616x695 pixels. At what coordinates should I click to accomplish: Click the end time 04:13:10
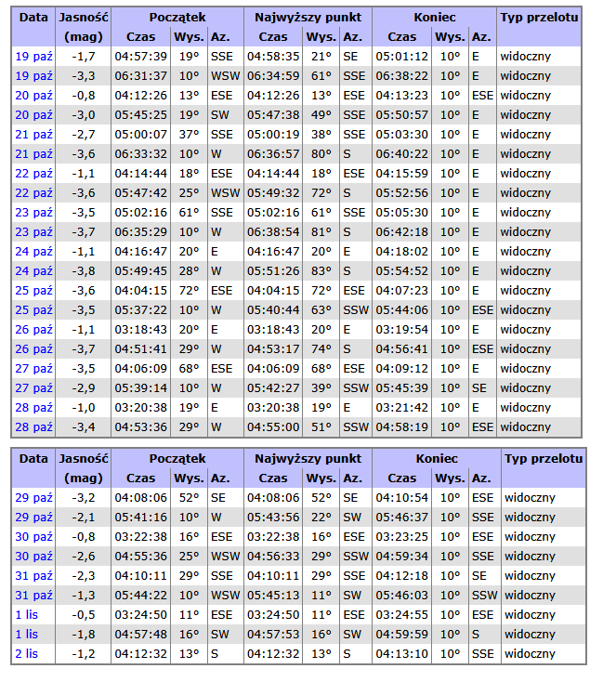click(402, 653)
